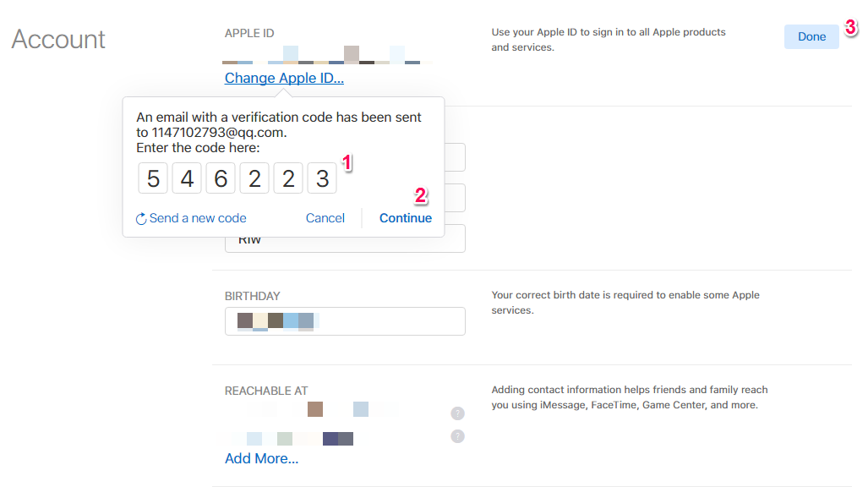Click the refresh icon beside Send a new code
This screenshot has height=487, width=868.
pyautogui.click(x=141, y=219)
